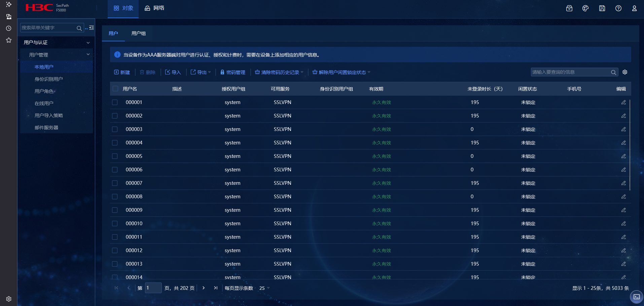
Task: Open the command terminal icon at bottom right
Action: 637,297
